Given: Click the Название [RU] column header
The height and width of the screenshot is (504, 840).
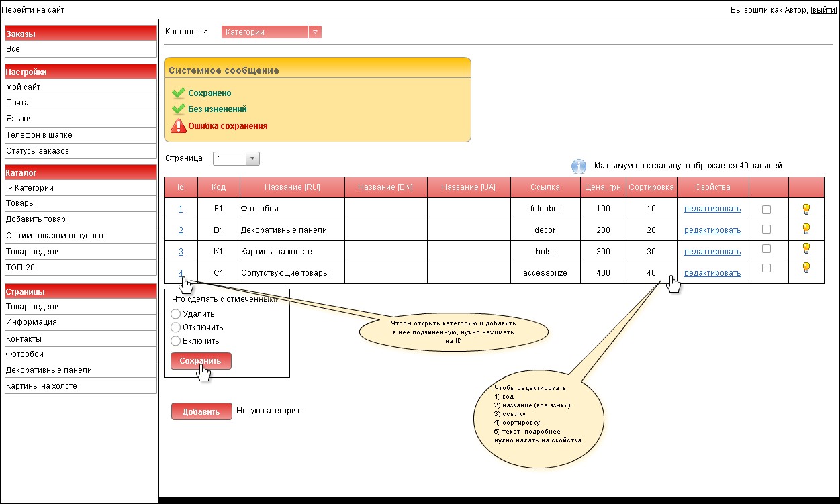Looking at the screenshot, I should click(x=292, y=187).
